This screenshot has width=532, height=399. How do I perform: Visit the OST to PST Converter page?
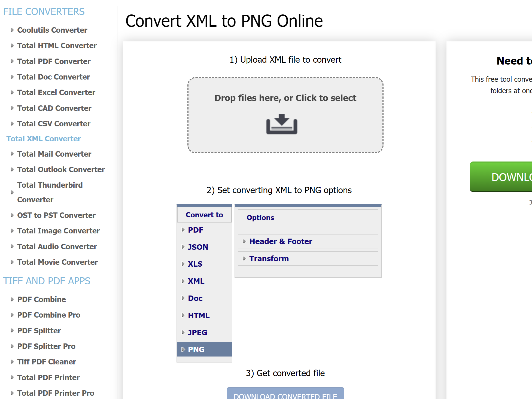(x=56, y=215)
